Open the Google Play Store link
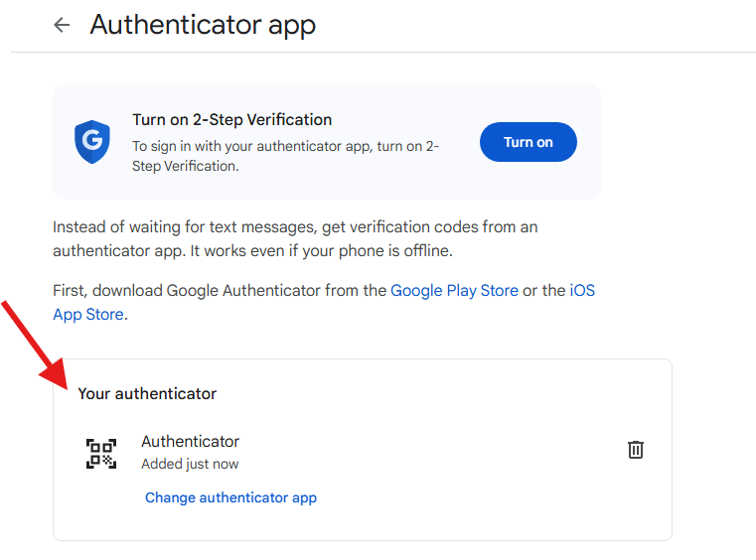Screen dimensions: 756x560 pos(454,291)
